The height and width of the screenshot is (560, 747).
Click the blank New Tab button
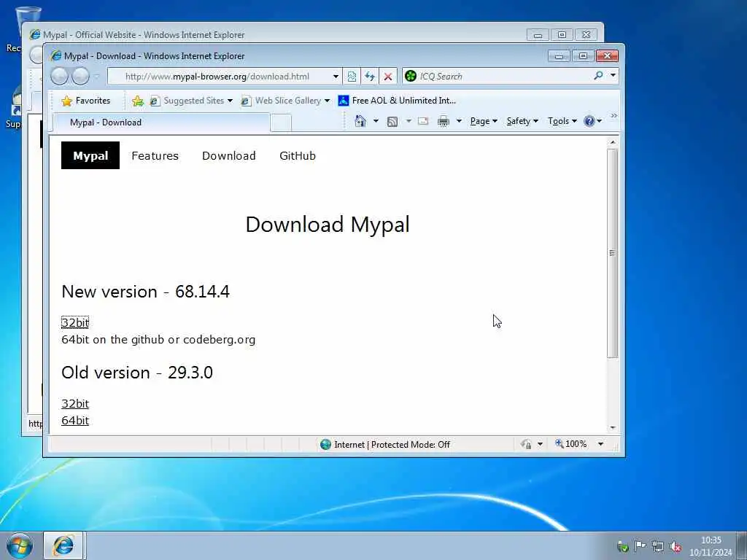pos(281,122)
